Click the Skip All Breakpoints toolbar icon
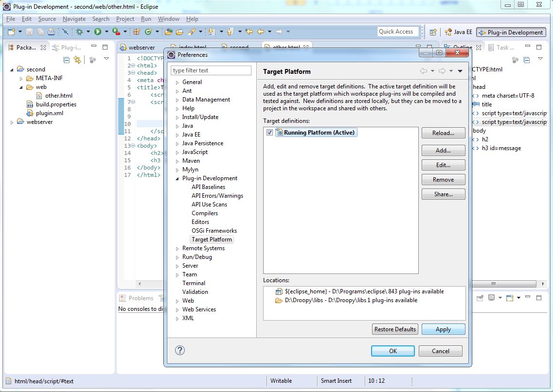 pyautogui.click(x=65, y=32)
